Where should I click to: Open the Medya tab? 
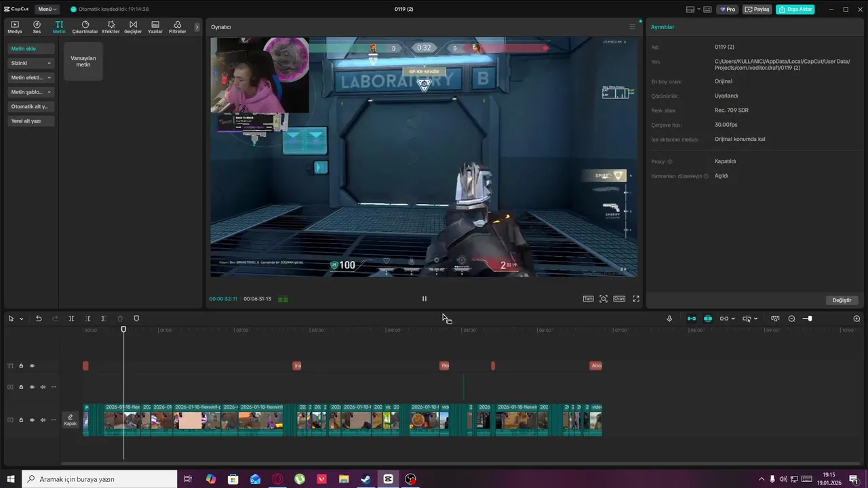(14, 27)
